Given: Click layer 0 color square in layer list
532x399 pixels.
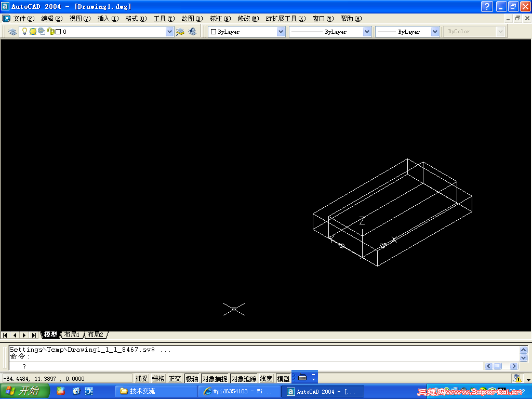Looking at the screenshot, I should tap(58, 32).
